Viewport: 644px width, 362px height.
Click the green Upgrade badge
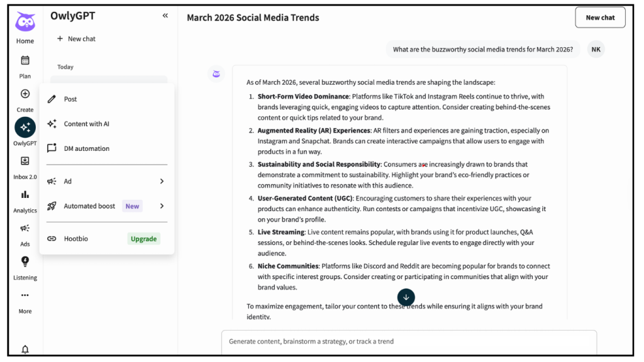(x=143, y=239)
